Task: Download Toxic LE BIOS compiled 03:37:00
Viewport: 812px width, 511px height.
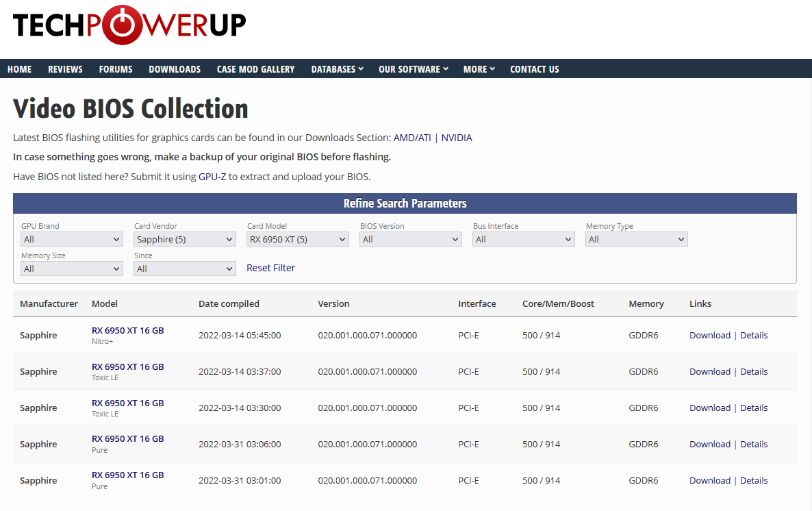Action: [x=709, y=371]
